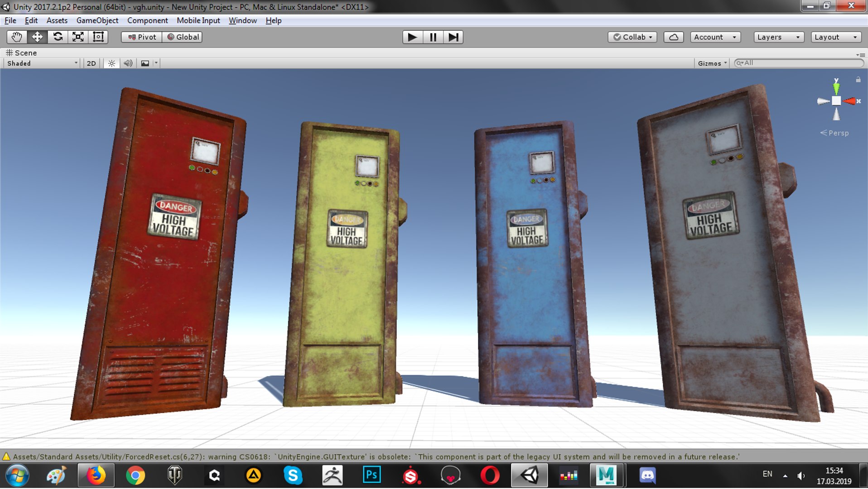868x489 pixels.
Task: Click the console warning message in status bar
Action: click(376, 457)
